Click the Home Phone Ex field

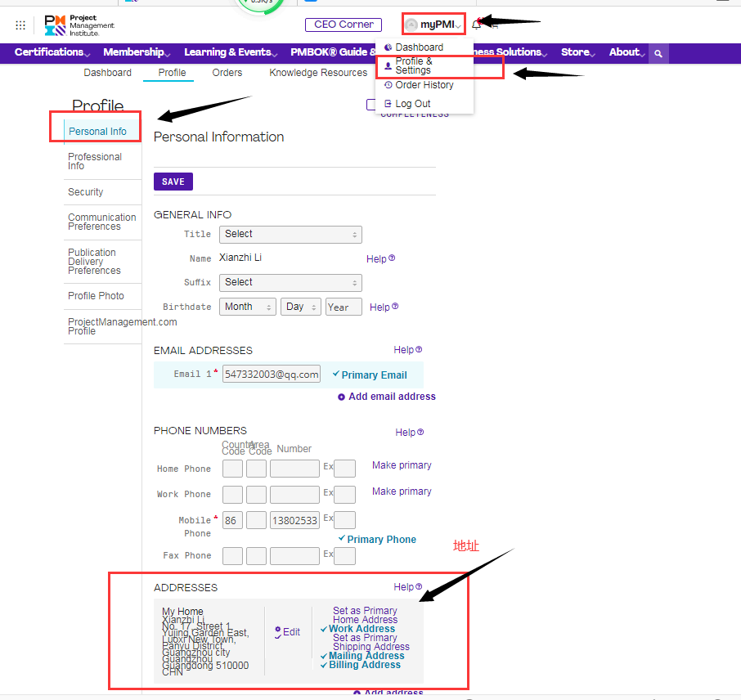pyautogui.click(x=344, y=469)
